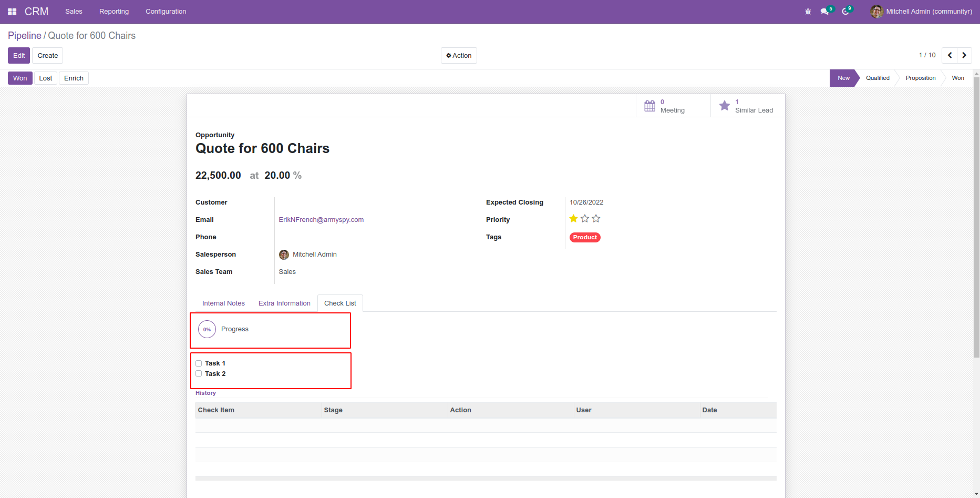Viewport: 980px width, 498px height.
Task: Sort history by Action column
Action: 511,410
